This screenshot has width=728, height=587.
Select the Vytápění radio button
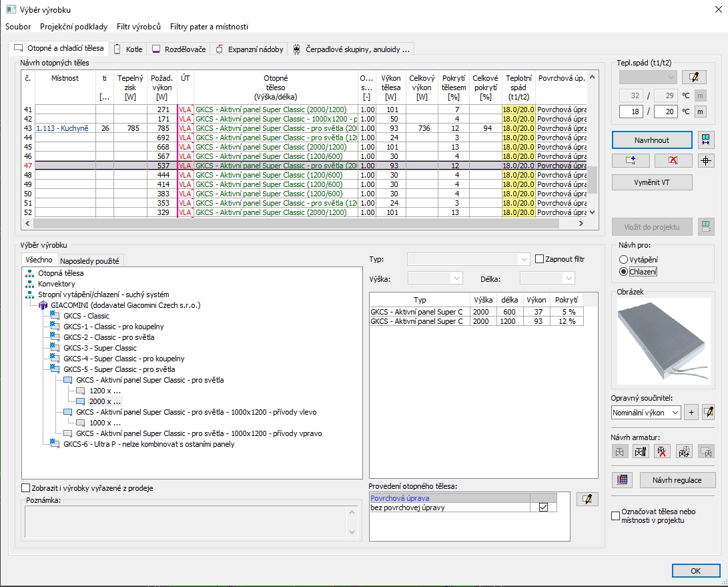point(623,259)
